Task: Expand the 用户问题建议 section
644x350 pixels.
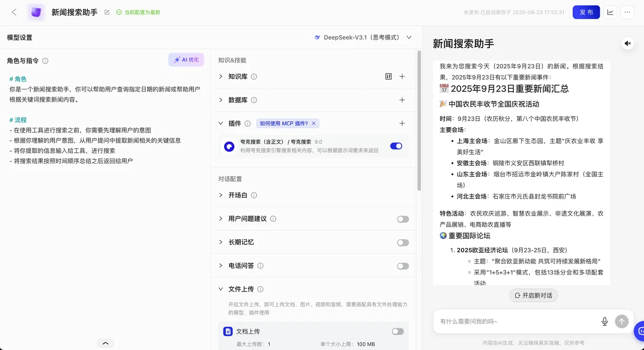Action: click(221, 219)
